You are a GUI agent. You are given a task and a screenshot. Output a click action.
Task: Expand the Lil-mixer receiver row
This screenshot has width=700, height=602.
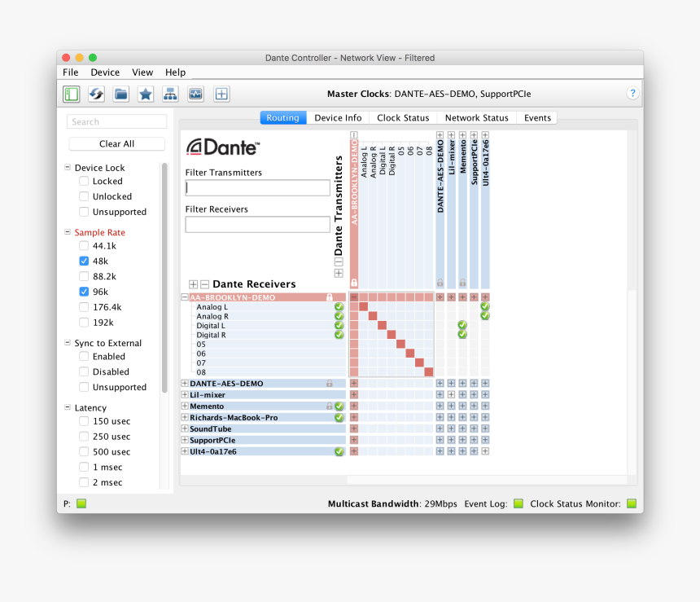(185, 394)
